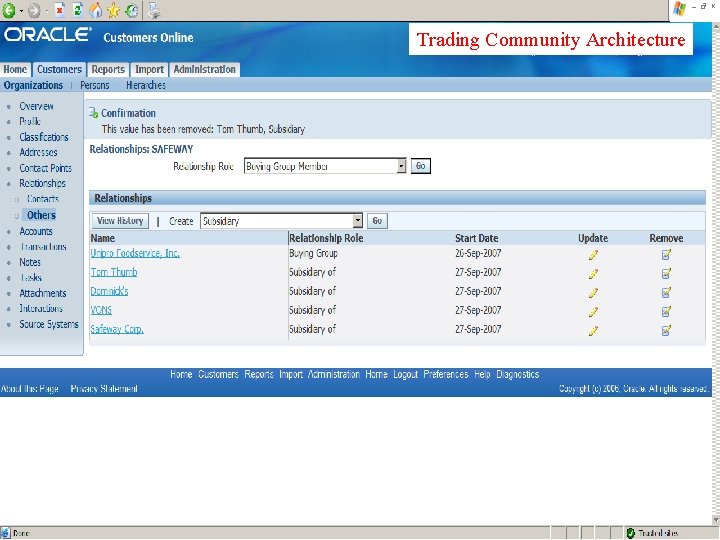The height and width of the screenshot is (540, 720).
Task: Click Go next to Relationship Role
Action: coord(421,166)
